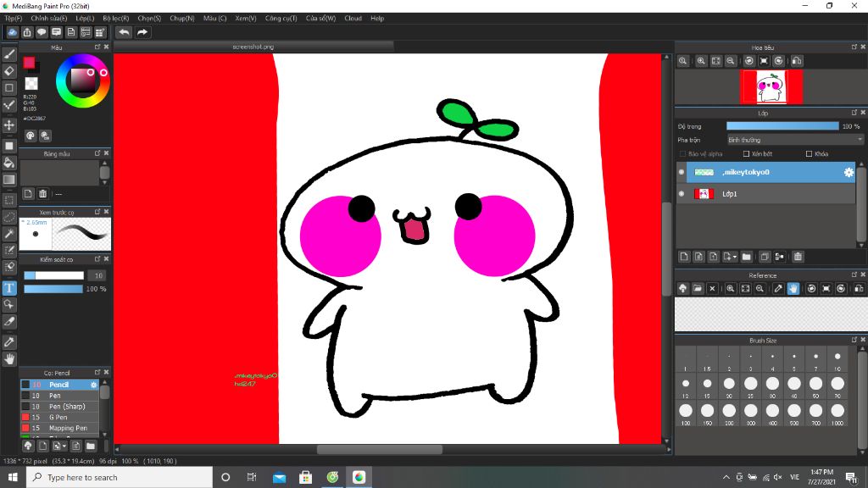Pick a hue on the color wheel
Image resolution: width=868 pixels, height=488 pixels.
[x=83, y=80]
